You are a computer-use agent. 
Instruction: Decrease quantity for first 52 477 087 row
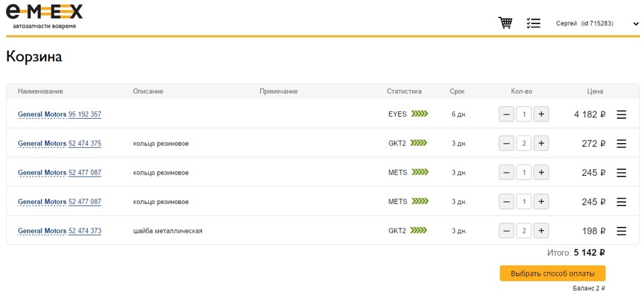tap(506, 173)
